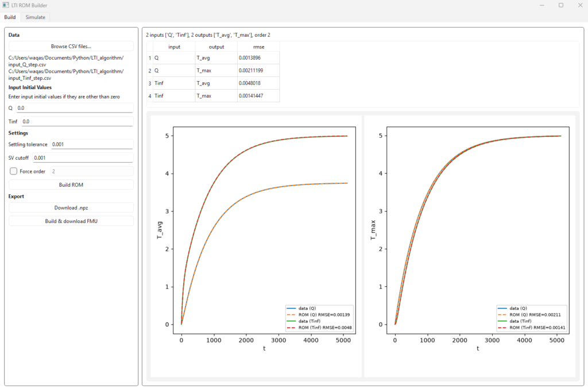This screenshot has width=588, height=389.
Task: Click Download .npz button
Action: click(x=71, y=208)
